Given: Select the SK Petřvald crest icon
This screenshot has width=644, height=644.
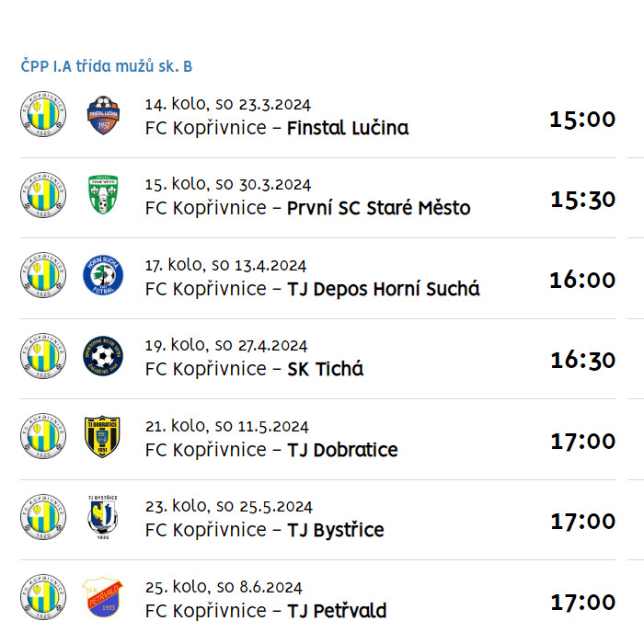Looking at the screenshot, I should click(x=103, y=597).
